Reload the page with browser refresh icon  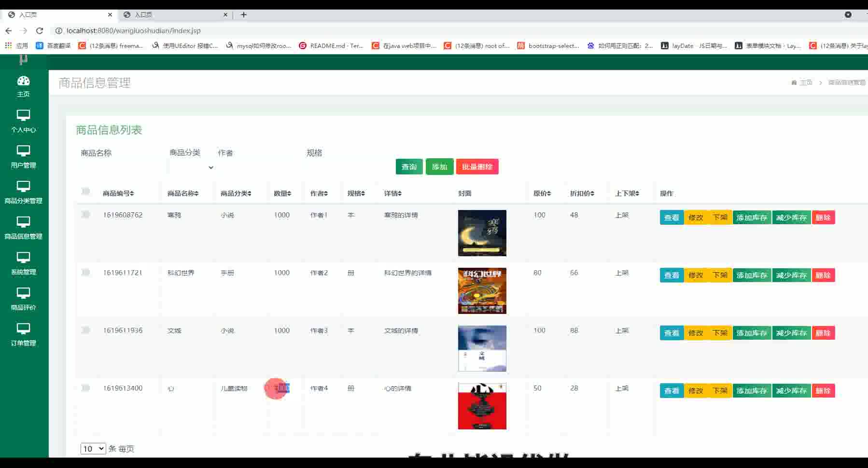coord(40,30)
